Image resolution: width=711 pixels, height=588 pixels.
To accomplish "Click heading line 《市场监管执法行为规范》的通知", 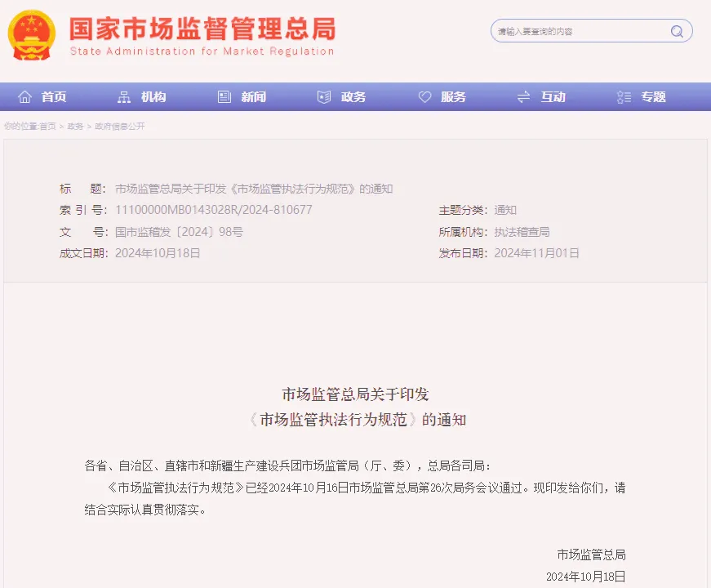I will (x=357, y=420).
